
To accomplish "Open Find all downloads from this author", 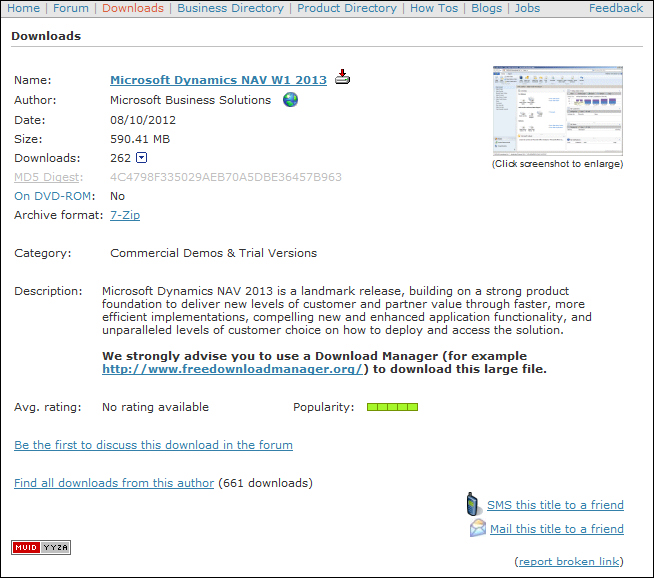I will pyautogui.click(x=114, y=483).
